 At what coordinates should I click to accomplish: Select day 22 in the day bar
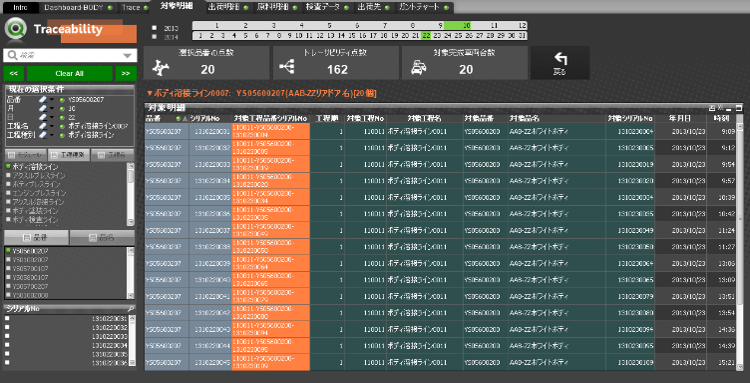pyautogui.click(x=426, y=35)
